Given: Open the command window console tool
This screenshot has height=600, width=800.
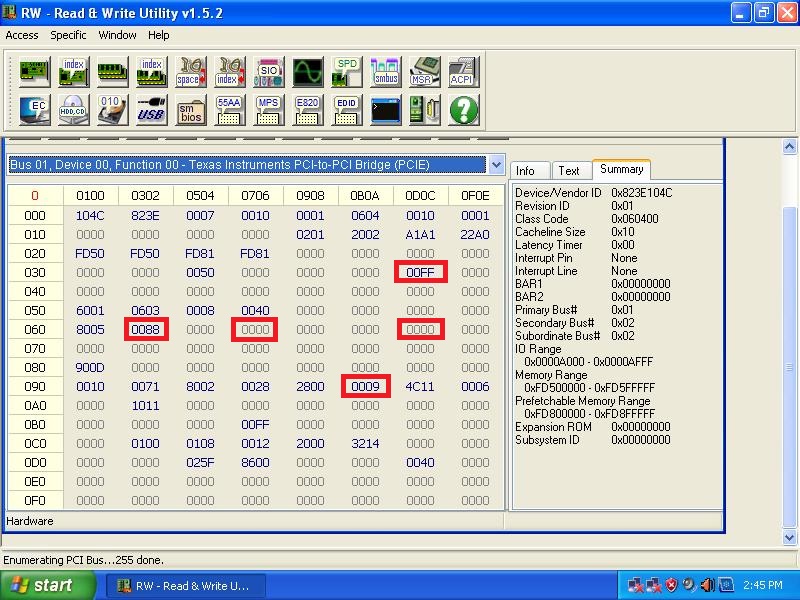Looking at the screenshot, I should pyautogui.click(x=386, y=110).
